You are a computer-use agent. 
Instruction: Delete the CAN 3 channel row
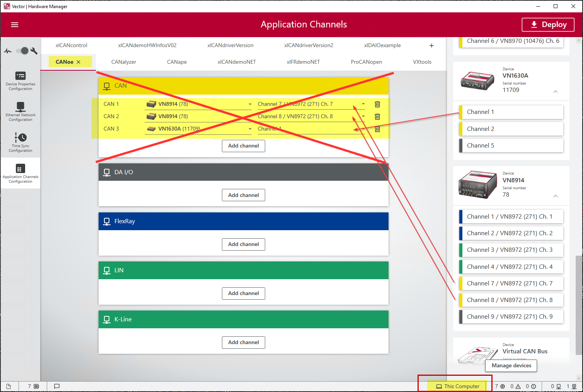(377, 129)
